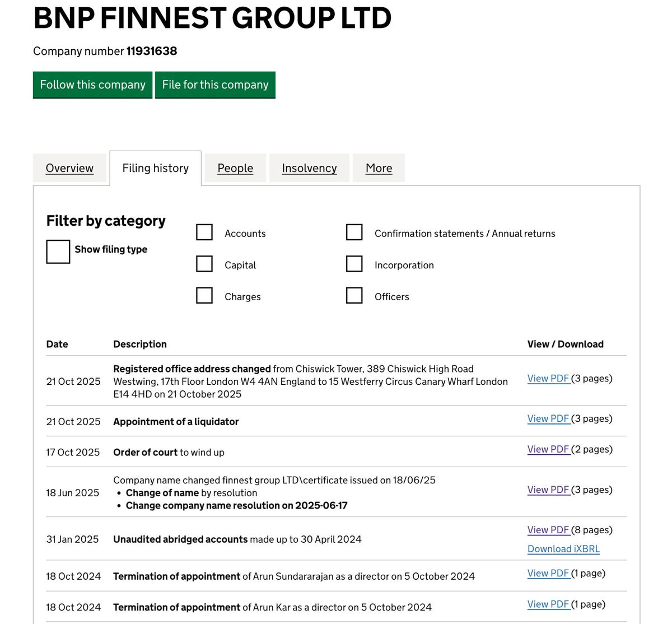This screenshot has width=672, height=624.
Task: Toggle the Show filing type checkbox
Action: click(57, 252)
